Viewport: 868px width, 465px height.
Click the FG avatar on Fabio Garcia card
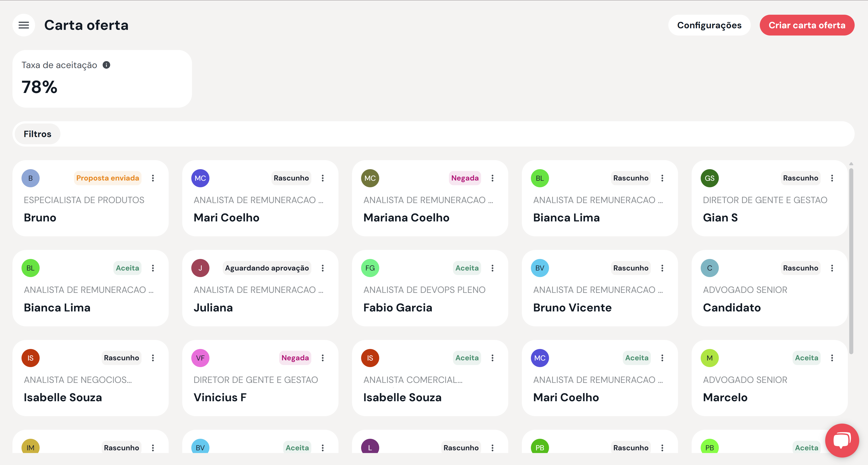(370, 268)
